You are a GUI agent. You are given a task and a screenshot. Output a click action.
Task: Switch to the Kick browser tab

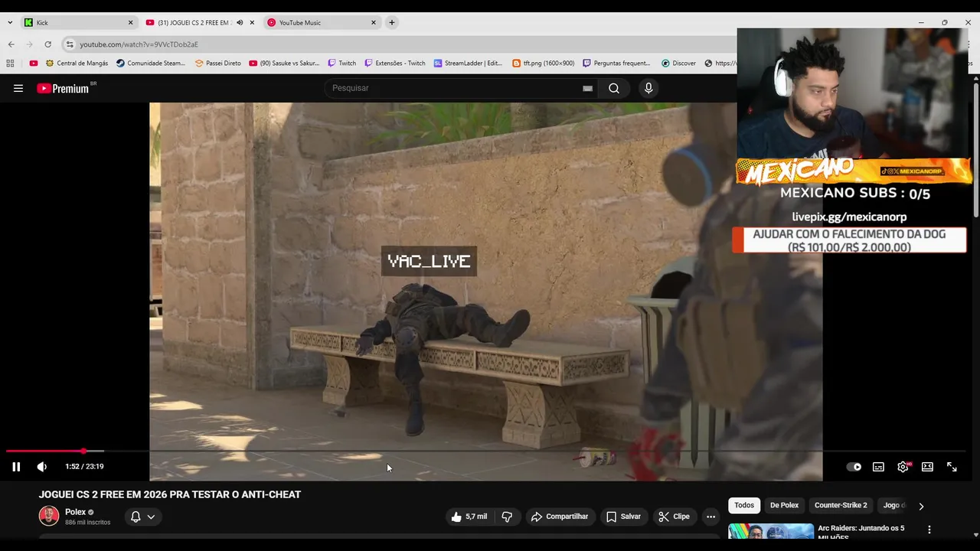click(x=79, y=23)
